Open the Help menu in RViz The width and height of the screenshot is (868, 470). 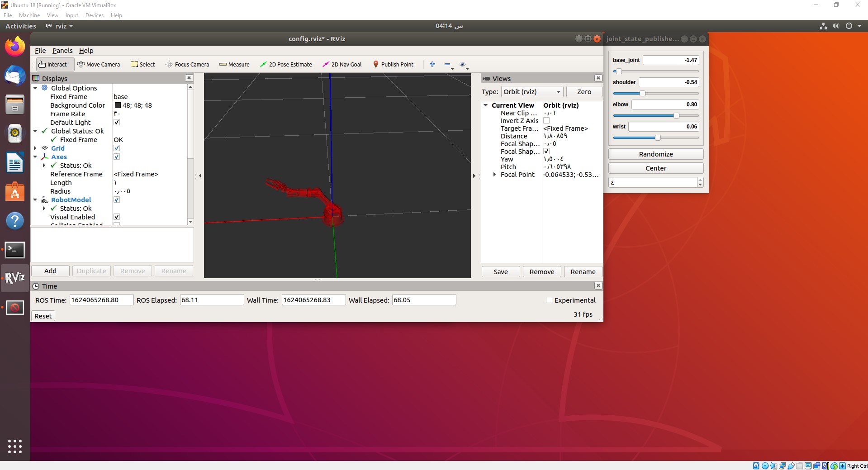tap(85, 51)
